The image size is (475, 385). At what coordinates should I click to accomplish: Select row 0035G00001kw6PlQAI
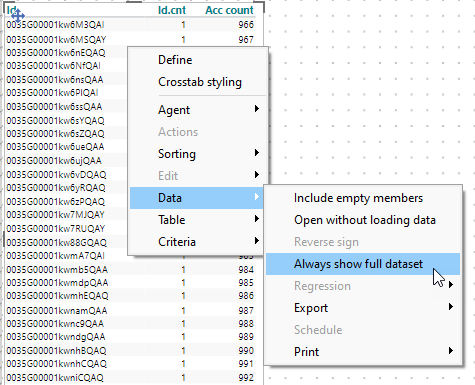coord(52,93)
